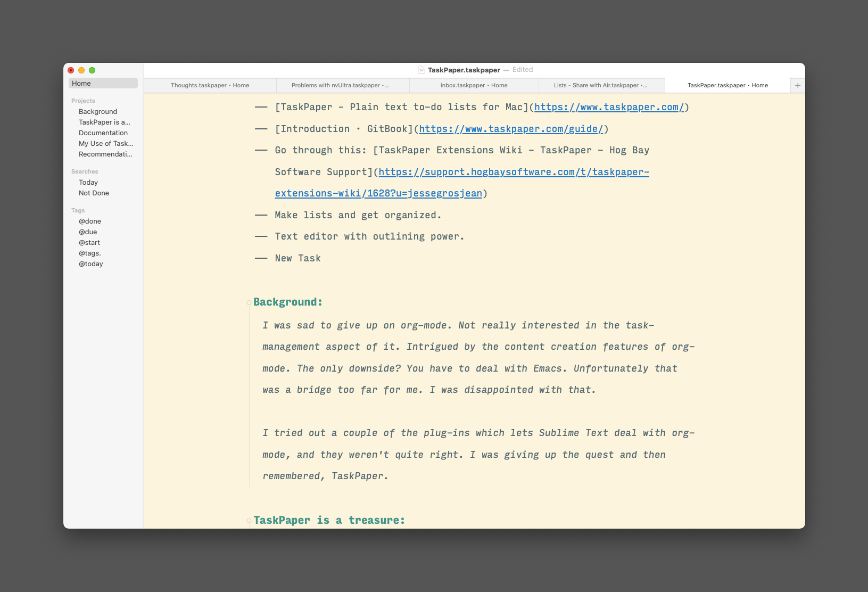Open the https://www.taskpaper.com/ link
The width and height of the screenshot is (868, 592).
coord(609,107)
